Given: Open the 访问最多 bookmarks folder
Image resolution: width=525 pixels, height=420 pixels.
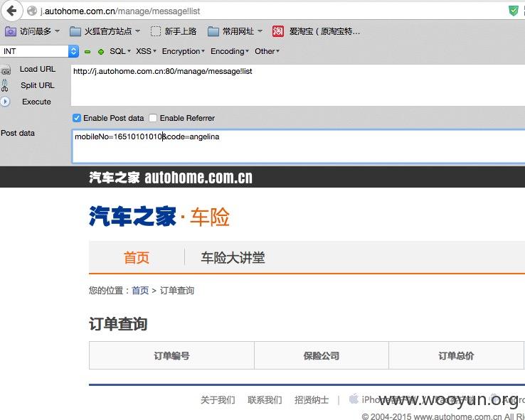Looking at the screenshot, I should click(33, 31).
